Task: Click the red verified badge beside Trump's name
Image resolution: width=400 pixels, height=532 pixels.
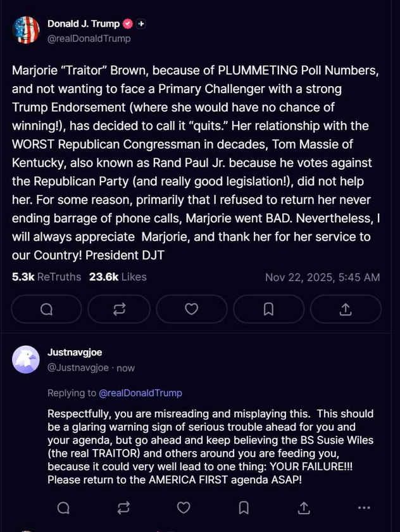Action: [x=127, y=23]
